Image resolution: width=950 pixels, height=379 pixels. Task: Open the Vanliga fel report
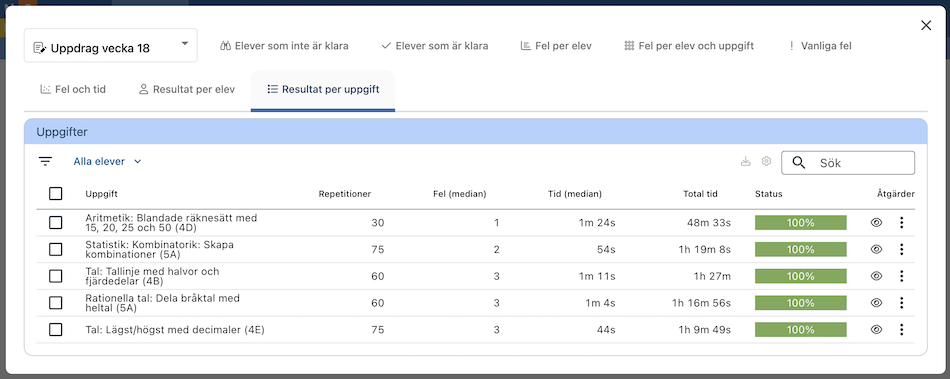click(x=820, y=45)
